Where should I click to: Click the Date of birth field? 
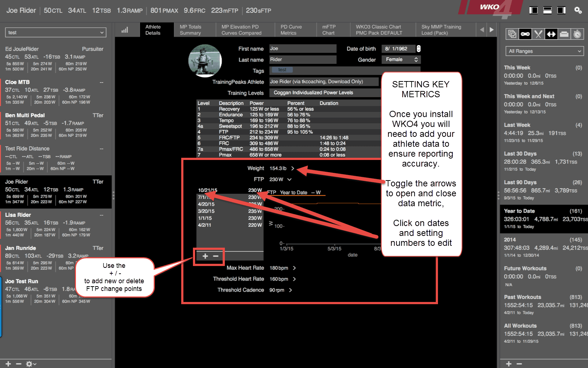point(399,48)
